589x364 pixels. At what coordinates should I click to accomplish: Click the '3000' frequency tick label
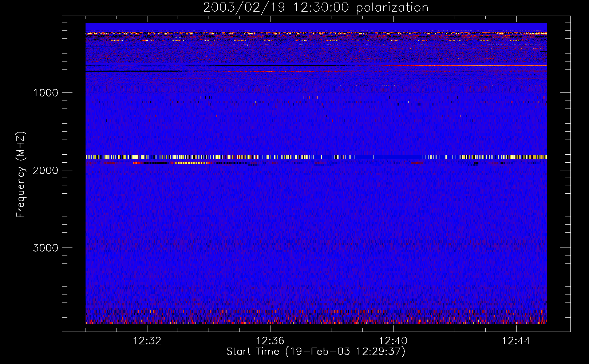pos(46,248)
